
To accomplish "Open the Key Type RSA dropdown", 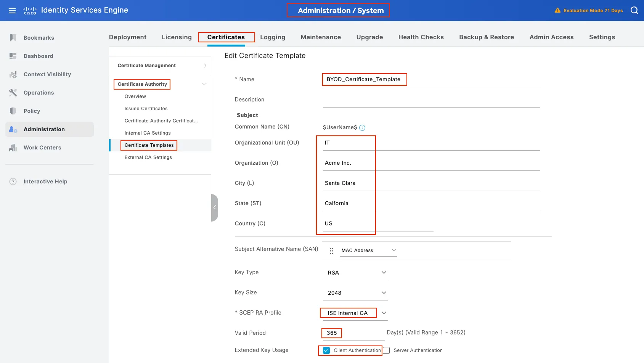I will (x=355, y=273).
